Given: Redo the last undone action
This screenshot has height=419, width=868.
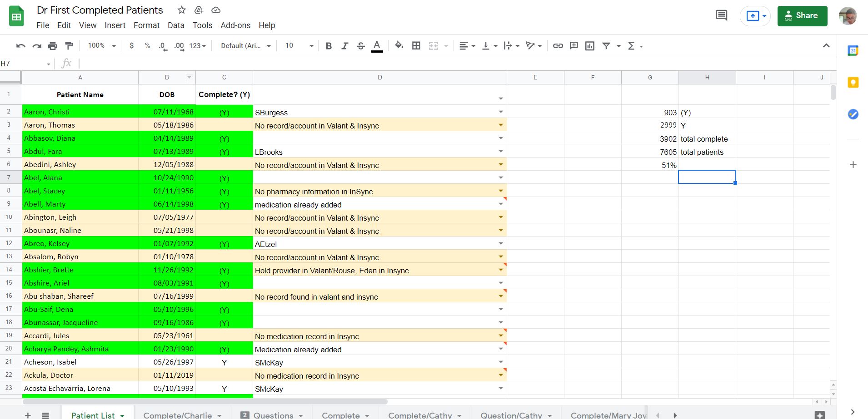Looking at the screenshot, I should (x=37, y=46).
